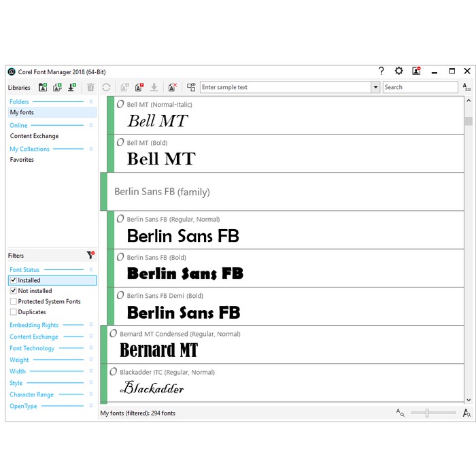This screenshot has height=476, width=476.
Task: Click the large A zoom-in icon
Action: click(466, 413)
